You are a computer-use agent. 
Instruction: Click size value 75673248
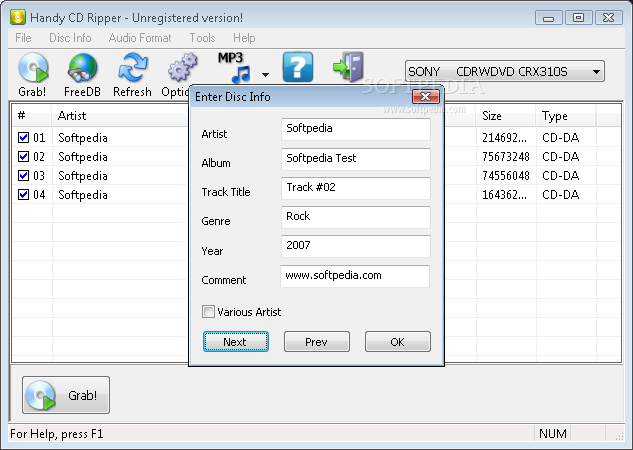coord(505,157)
